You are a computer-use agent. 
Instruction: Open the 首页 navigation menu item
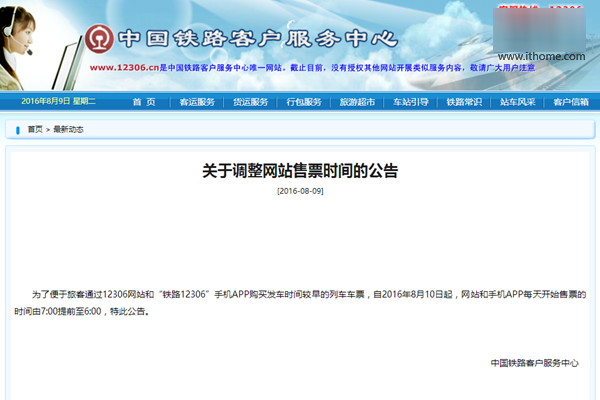(144, 102)
